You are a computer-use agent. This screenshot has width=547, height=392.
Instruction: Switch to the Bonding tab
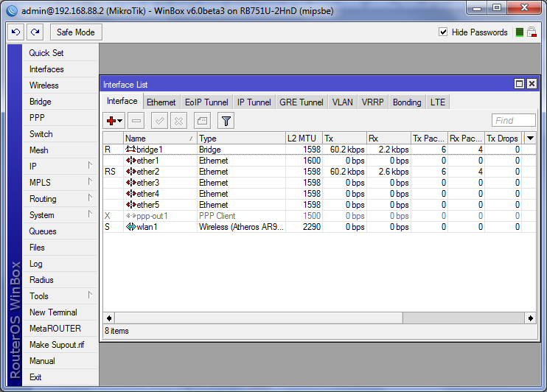click(407, 102)
